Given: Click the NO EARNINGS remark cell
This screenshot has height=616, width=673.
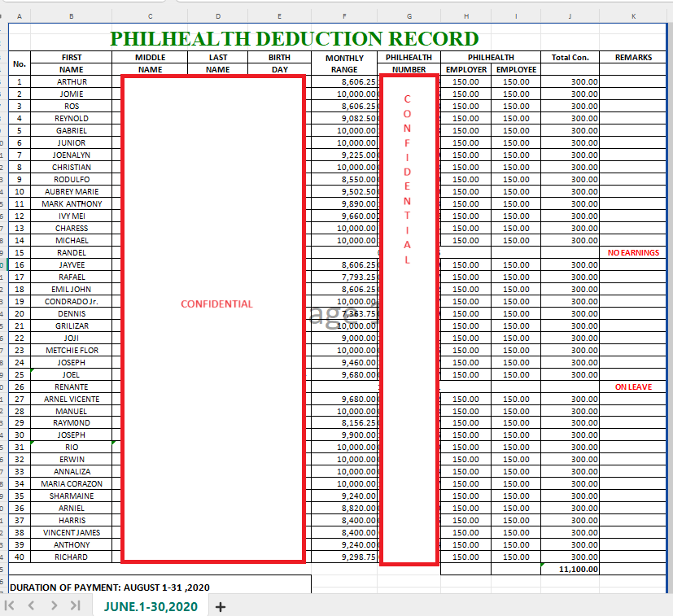Looking at the screenshot, I should (x=633, y=253).
